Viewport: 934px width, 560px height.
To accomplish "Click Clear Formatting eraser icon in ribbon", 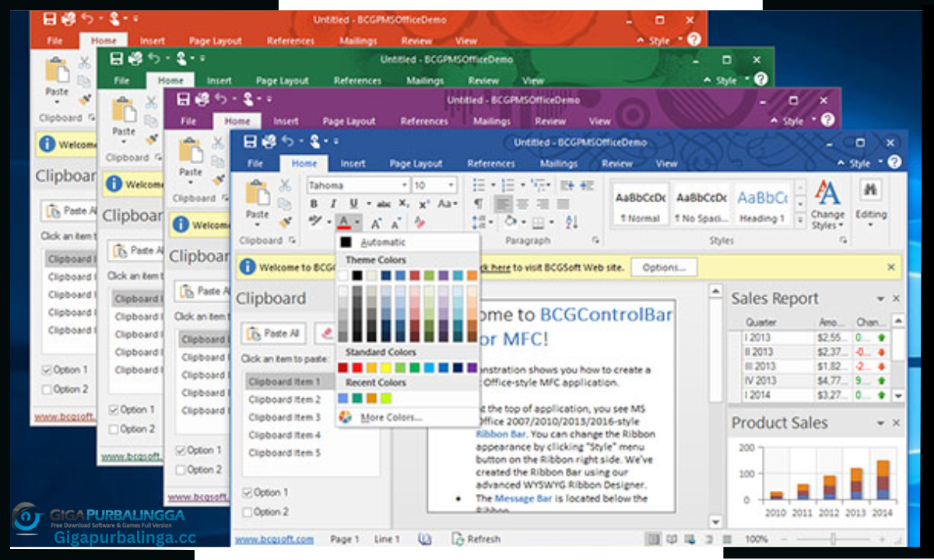I will (x=420, y=223).
